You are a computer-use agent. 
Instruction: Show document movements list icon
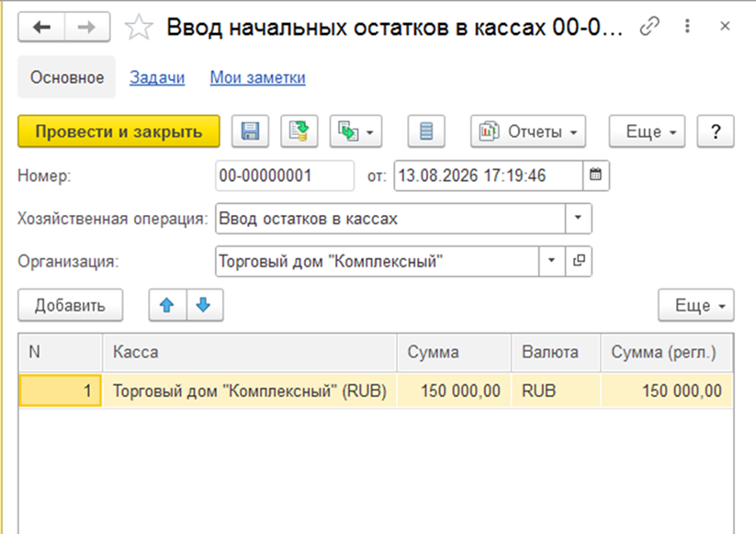pyautogui.click(x=426, y=131)
